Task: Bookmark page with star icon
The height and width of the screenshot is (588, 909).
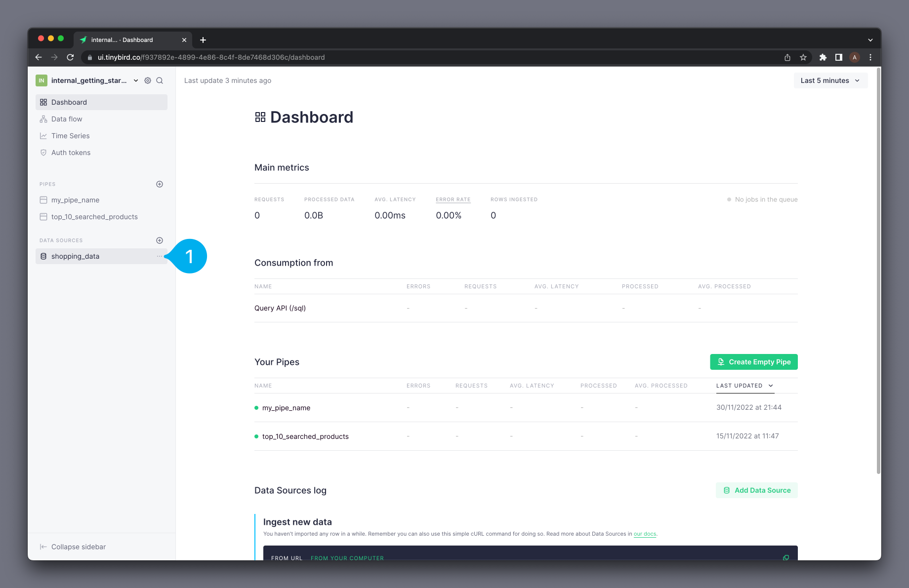Action: point(803,57)
